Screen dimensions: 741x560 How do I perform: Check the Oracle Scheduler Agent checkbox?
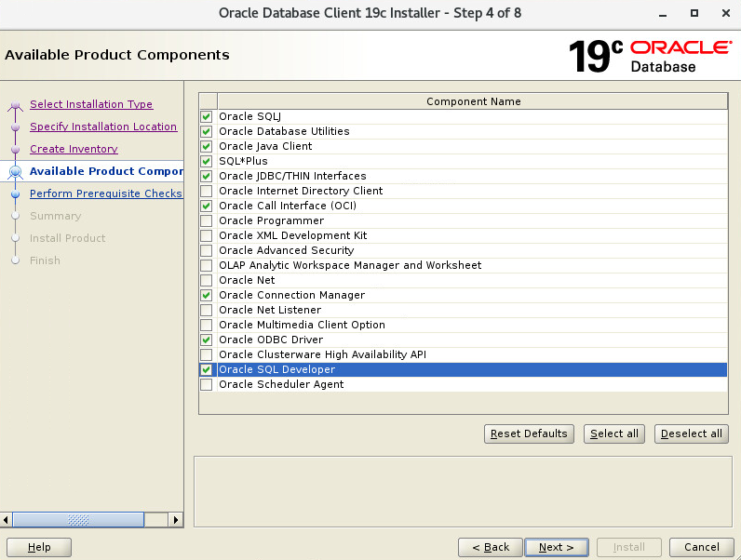[206, 384]
